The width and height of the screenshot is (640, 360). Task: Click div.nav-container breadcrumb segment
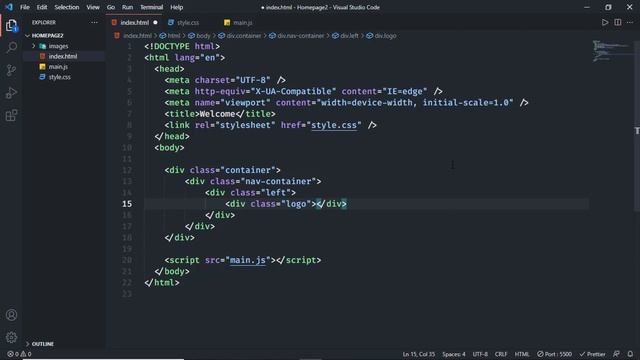tap(300, 36)
